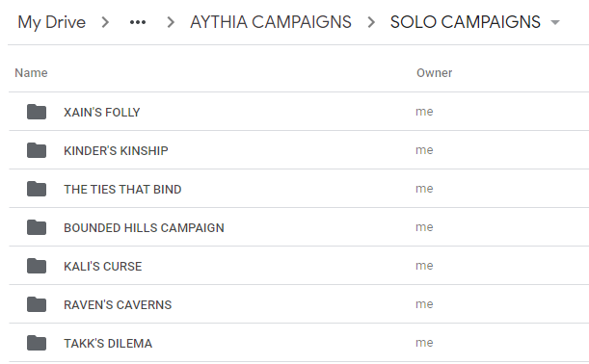This screenshot has width=589, height=364.
Task: Select the BOUNDED HILLS CAMPAIGN folder icon
Action: point(37,227)
